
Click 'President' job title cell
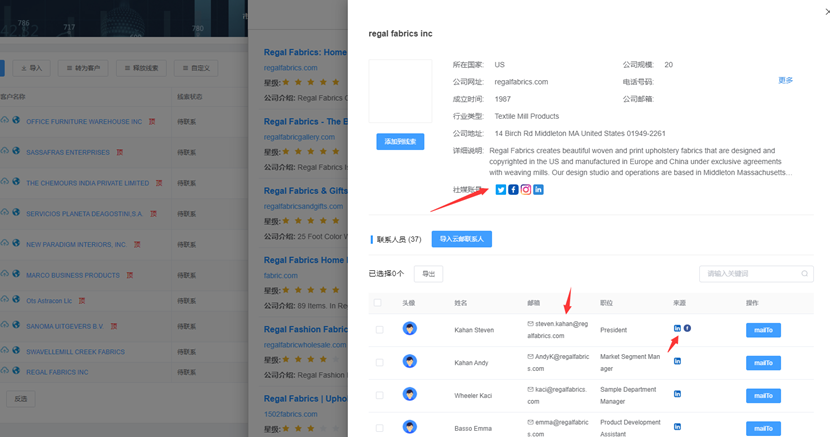[614, 330]
